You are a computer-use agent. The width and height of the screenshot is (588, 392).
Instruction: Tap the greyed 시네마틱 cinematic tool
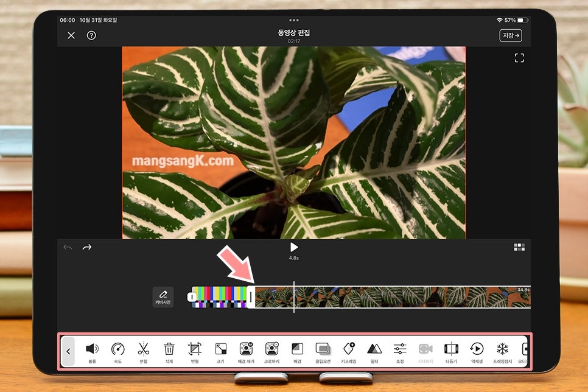pyautogui.click(x=425, y=352)
